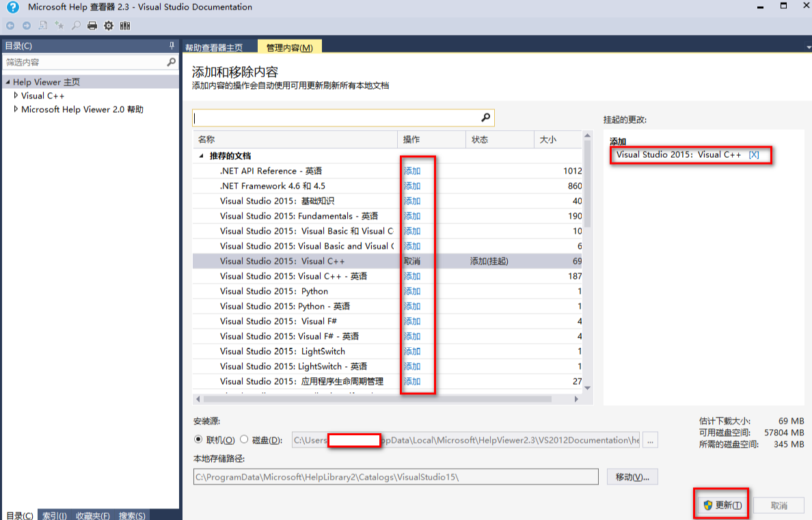
Task: Click 添加 for Visual Studio 2015: LightSwitch
Action: [x=412, y=351]
